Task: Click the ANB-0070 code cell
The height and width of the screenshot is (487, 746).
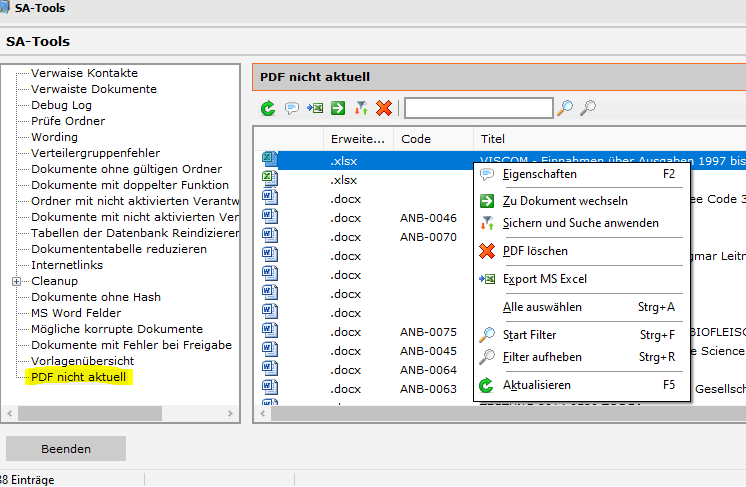Action: point(428,237)
